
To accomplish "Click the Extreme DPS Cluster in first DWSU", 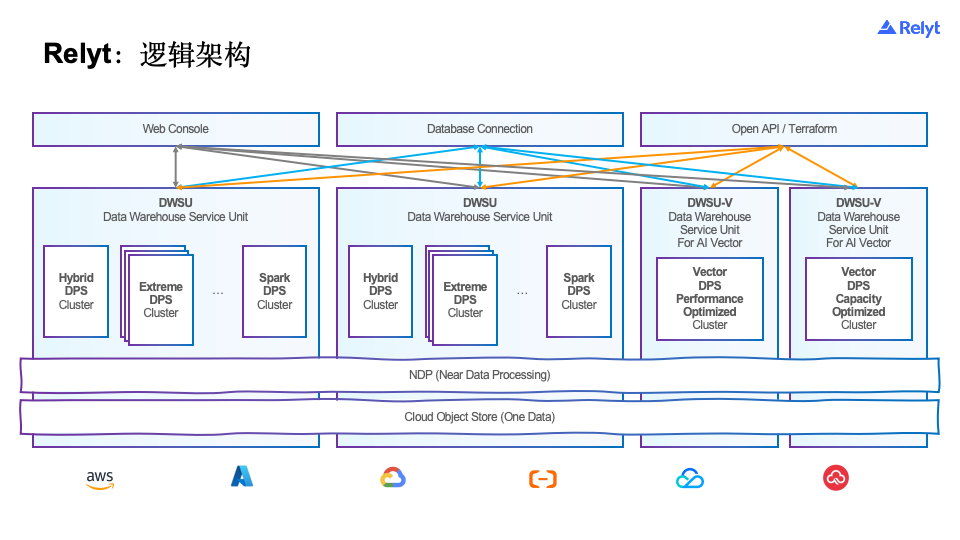I will pos(160,299).
